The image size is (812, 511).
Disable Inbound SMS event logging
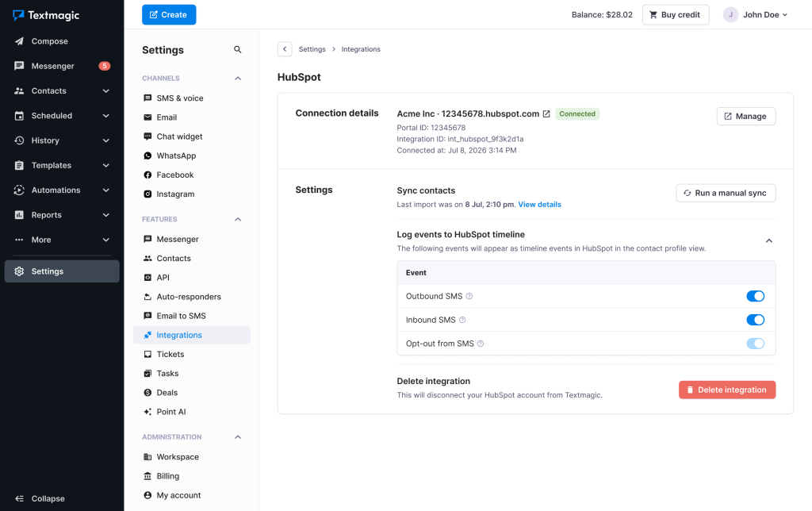coord(755,321)
